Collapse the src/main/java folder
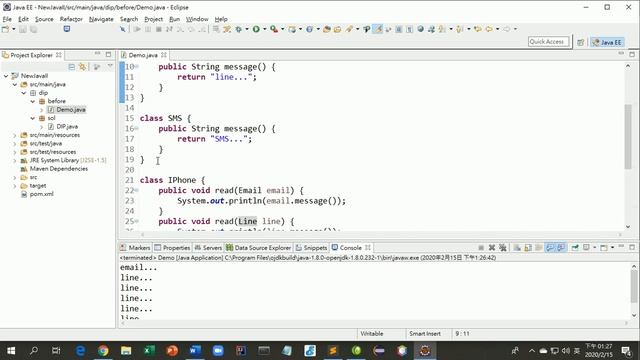The width and height of the screenshot is (640, 360). point(15,84)
